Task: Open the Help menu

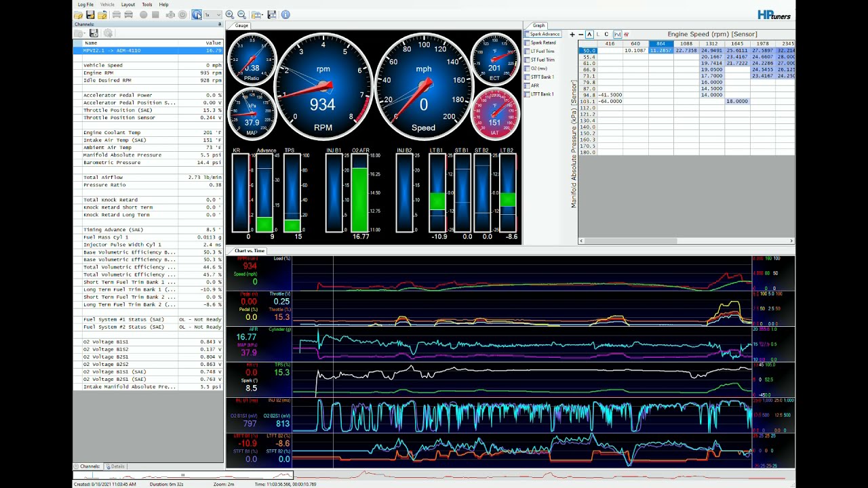Action: click(x=163, y=5)
